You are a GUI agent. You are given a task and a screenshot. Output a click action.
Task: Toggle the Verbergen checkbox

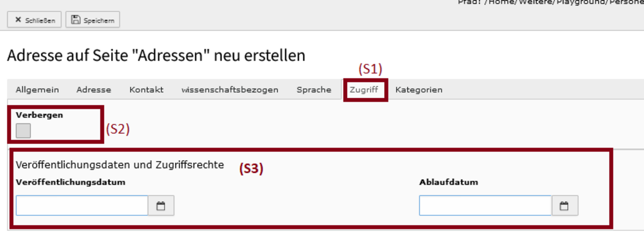[x=23, y=130]
